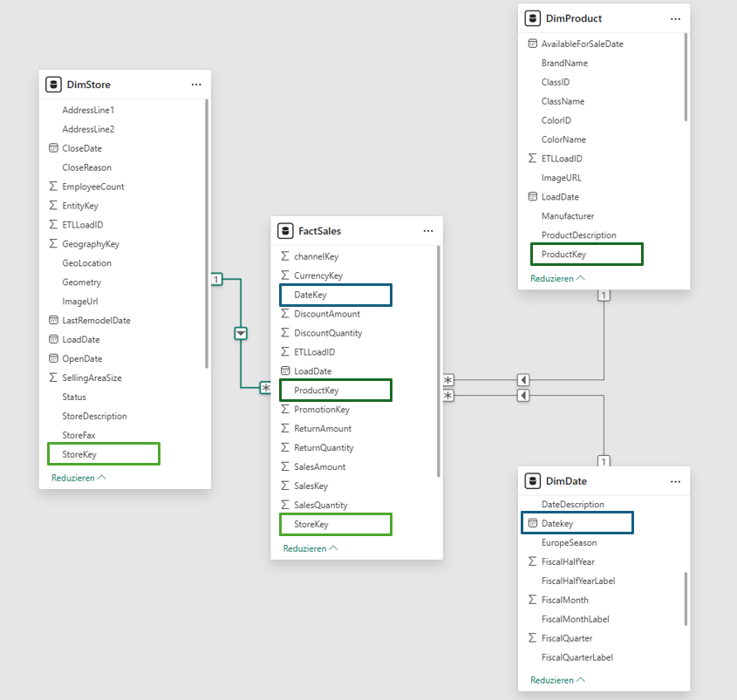Click the calendar icon beside AvailableForSaleDate

(x=532, y=44)
